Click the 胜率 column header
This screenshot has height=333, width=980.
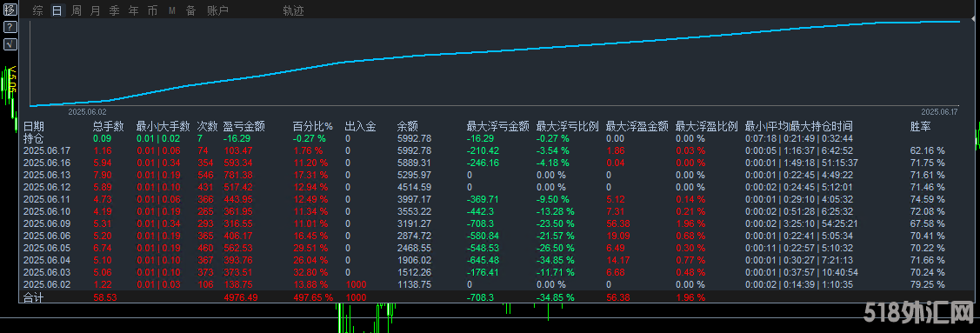pos(921,126)
